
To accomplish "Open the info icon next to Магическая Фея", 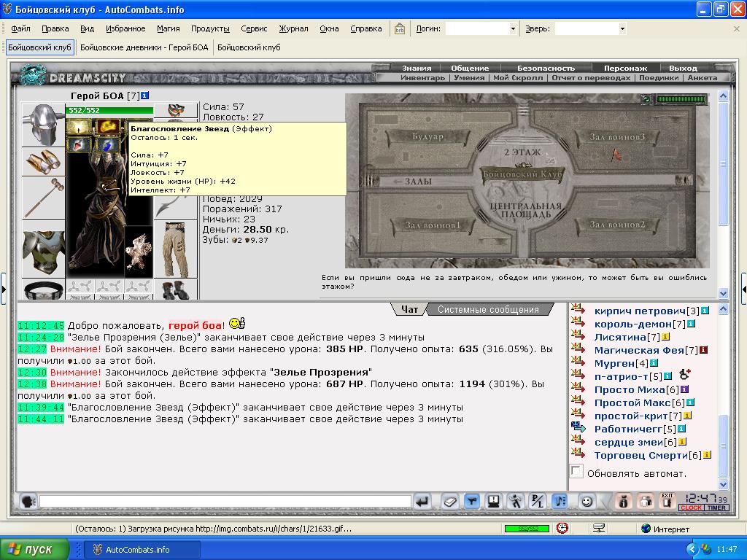I will click(703, 350).
